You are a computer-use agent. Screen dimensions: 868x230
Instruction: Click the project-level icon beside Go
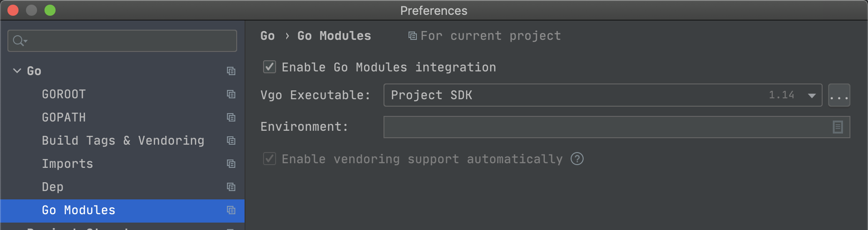(x=231, y=71)
